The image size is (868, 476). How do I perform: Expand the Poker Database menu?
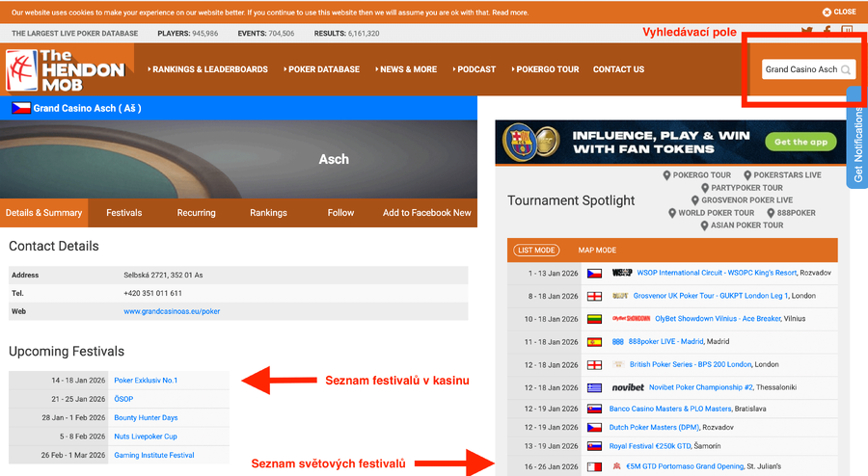click(x=322, y=69)
